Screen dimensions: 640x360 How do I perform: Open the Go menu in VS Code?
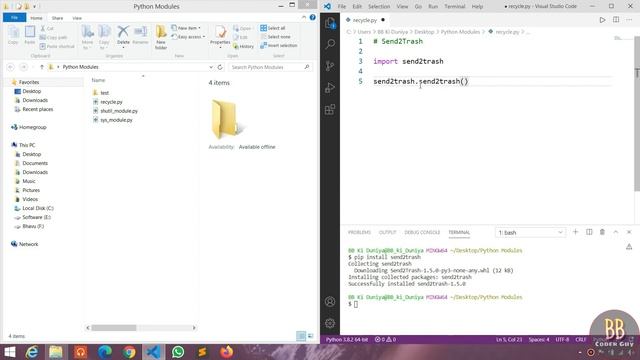coord(418,7)
